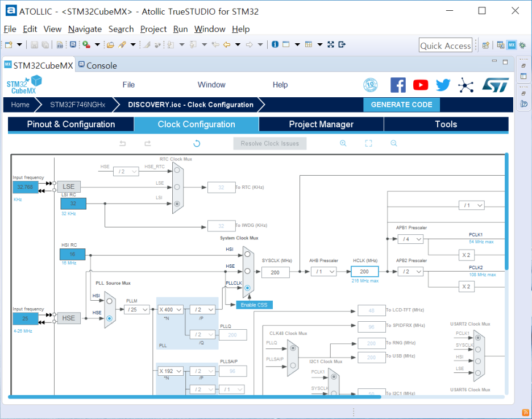This screenshot has width=532, height=419.
Task: Select HSE in PLL Source Mux
Action: [x=109, y=318]
